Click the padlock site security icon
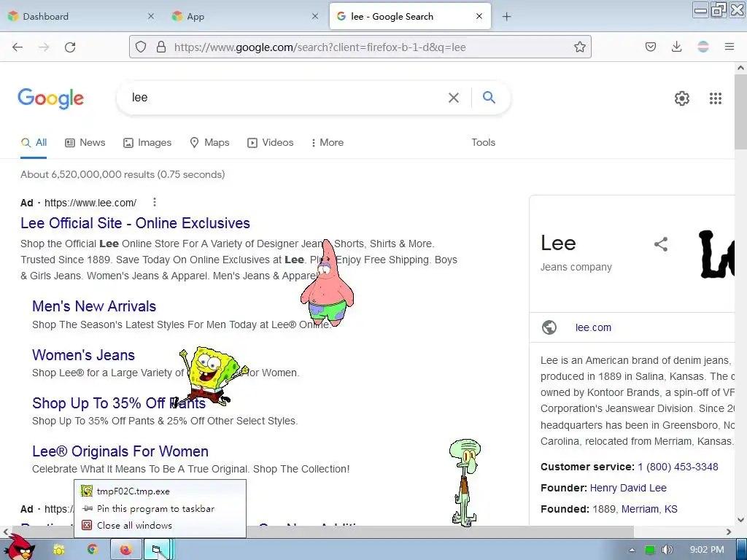This screenshot has width=747, height=560. pos(161,47)
